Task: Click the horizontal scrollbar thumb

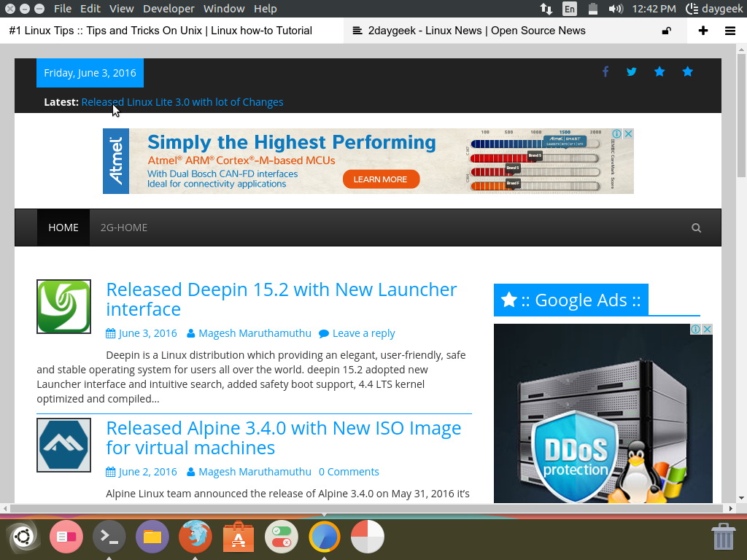Action: click(367, 508)
